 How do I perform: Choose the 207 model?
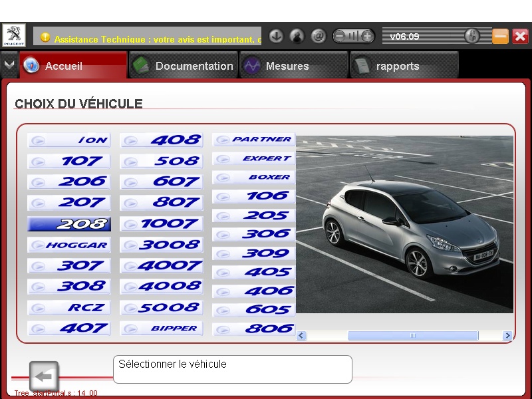(x=69, y=203)
